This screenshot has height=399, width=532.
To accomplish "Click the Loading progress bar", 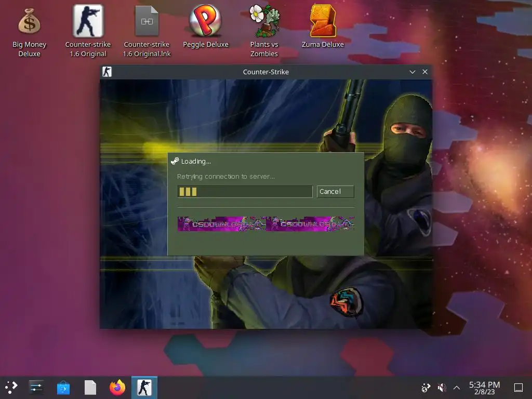I will [x=245, y=191].
